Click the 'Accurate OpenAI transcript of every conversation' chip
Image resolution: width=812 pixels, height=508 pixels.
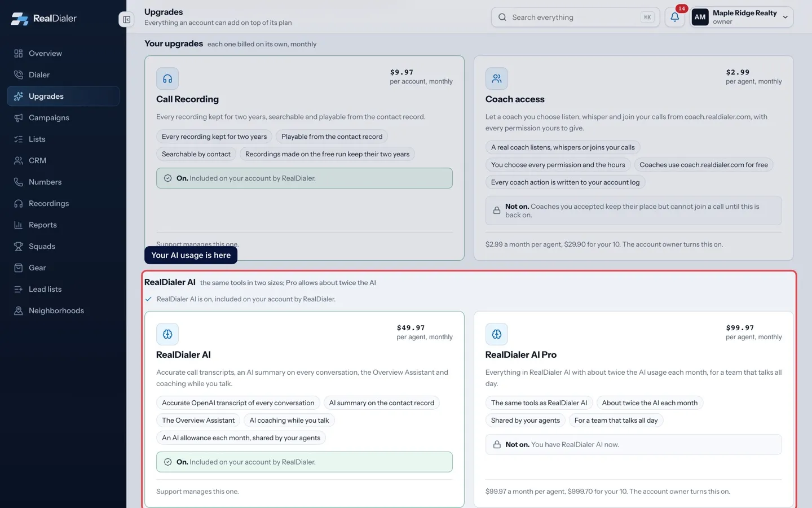click(x=238, y=403)
